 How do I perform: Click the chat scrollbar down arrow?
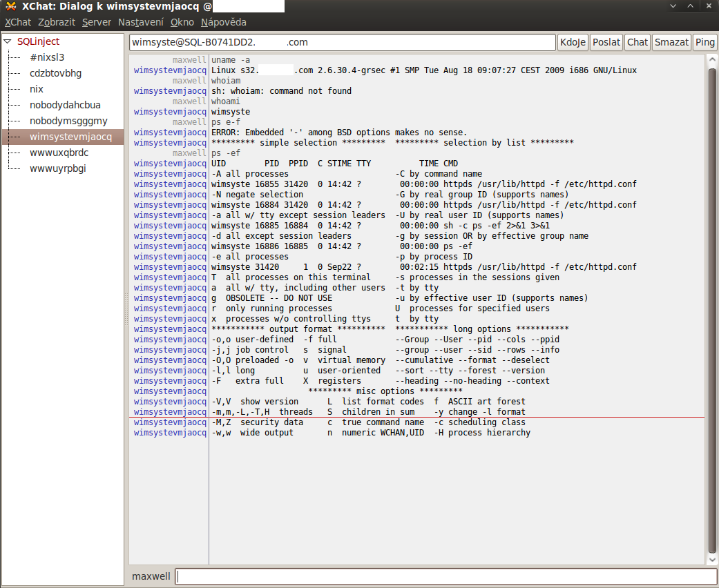click(x=712, y=559)
